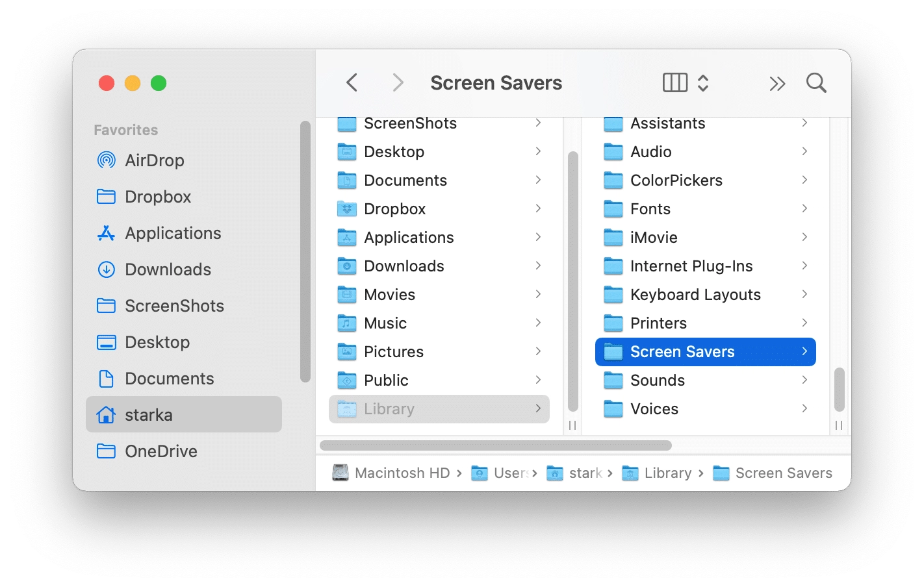Expand the Fonts folder via its chevron

pyautogui.click(x=804, y=208)
